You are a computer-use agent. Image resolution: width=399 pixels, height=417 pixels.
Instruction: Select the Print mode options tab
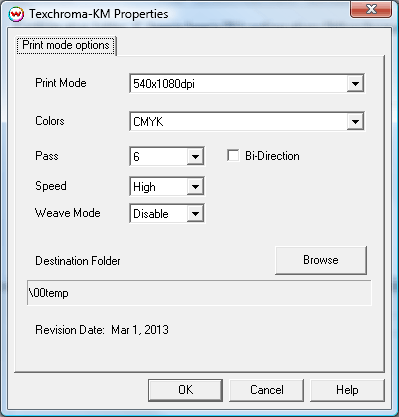point(66,45)
